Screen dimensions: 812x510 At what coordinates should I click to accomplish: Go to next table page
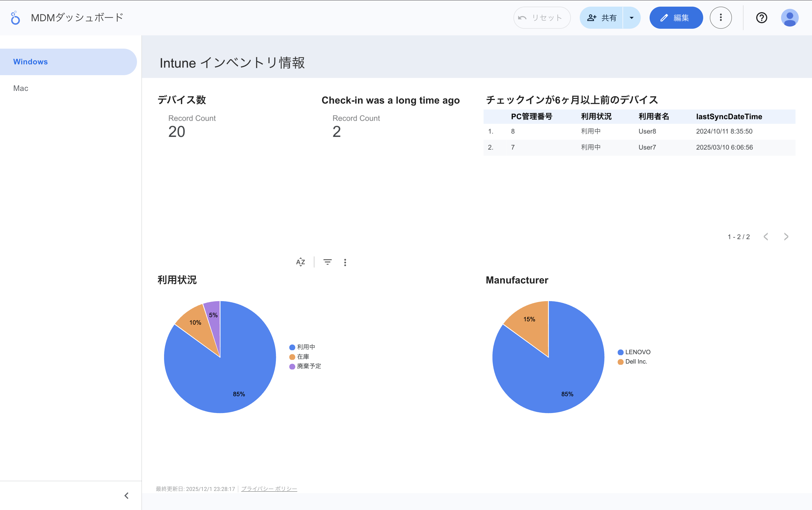coord(786,237)
